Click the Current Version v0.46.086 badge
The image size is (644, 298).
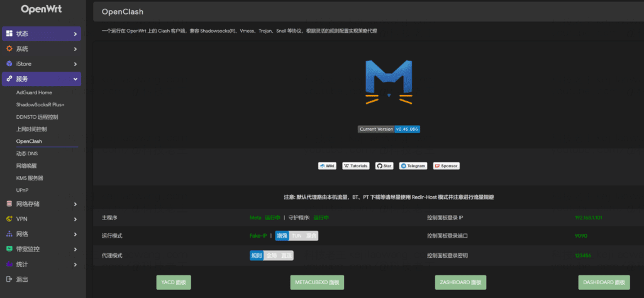pos(389,130)
